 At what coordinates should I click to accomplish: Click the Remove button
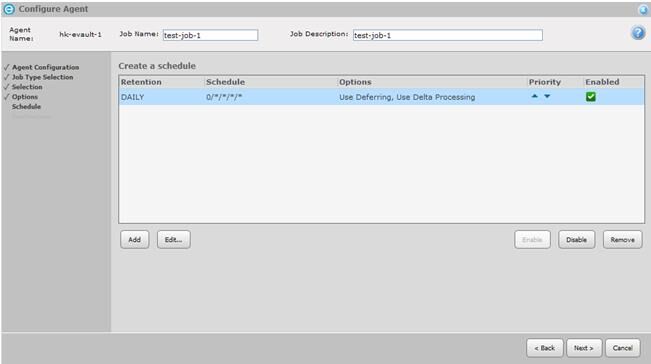pyautogui.click(x=622, y=240)
